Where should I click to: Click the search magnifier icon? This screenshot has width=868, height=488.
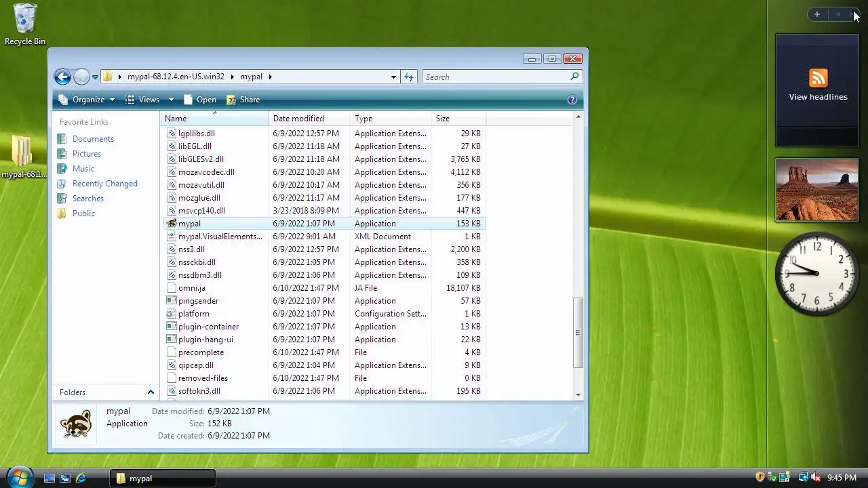574,77
